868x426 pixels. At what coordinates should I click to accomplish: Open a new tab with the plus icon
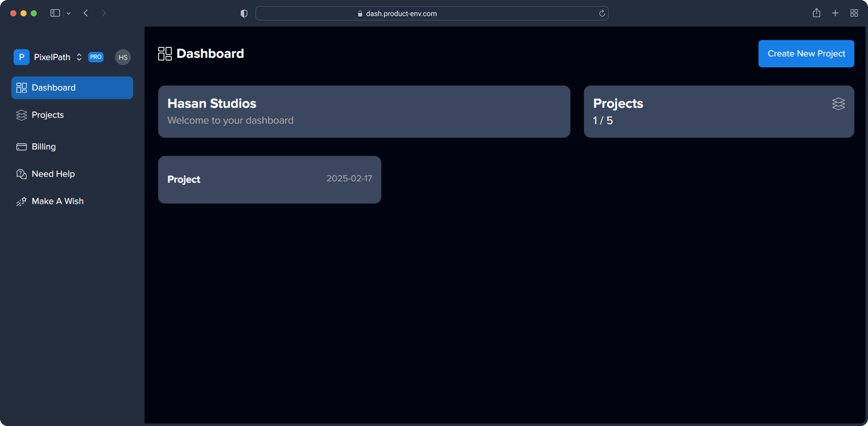click(x=835, y=13)
